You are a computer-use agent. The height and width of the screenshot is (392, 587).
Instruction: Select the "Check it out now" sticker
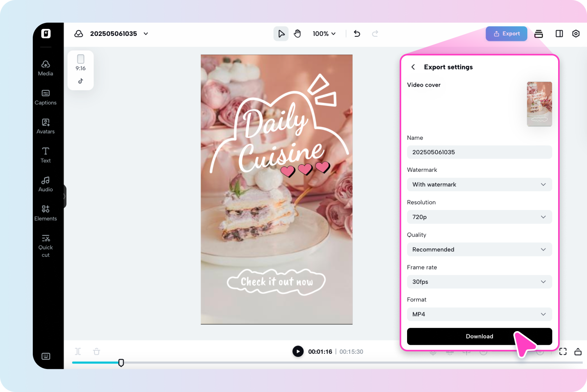276,282
